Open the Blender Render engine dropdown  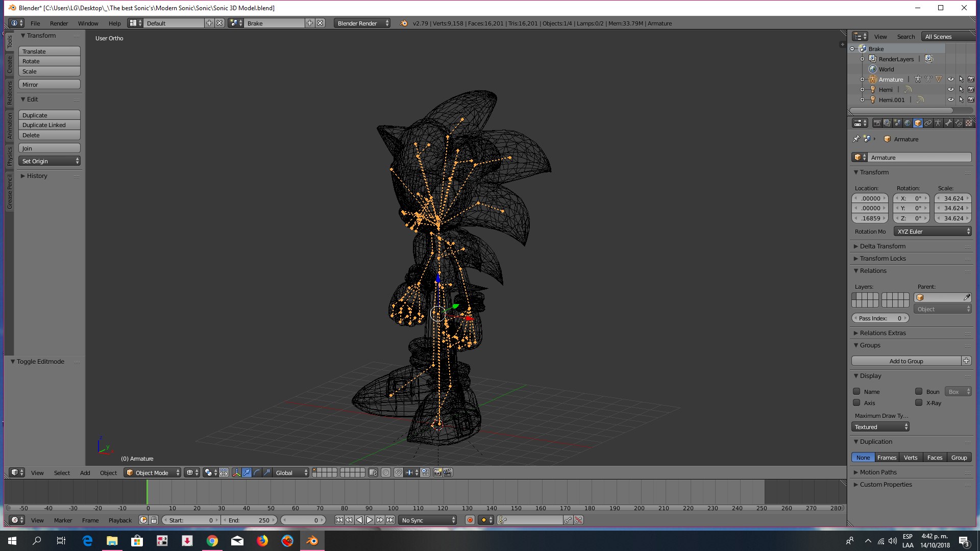(362, 23)
